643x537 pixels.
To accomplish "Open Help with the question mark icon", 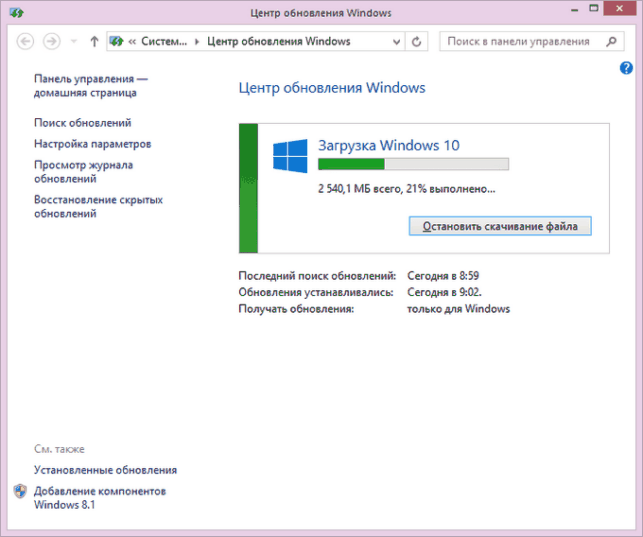I will 626,68.
